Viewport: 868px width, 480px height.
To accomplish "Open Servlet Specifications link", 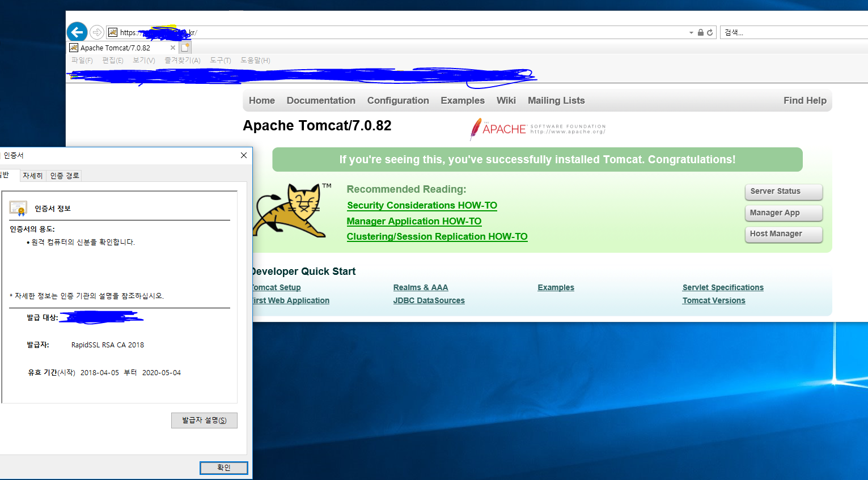I will click(x=723, y=287).
